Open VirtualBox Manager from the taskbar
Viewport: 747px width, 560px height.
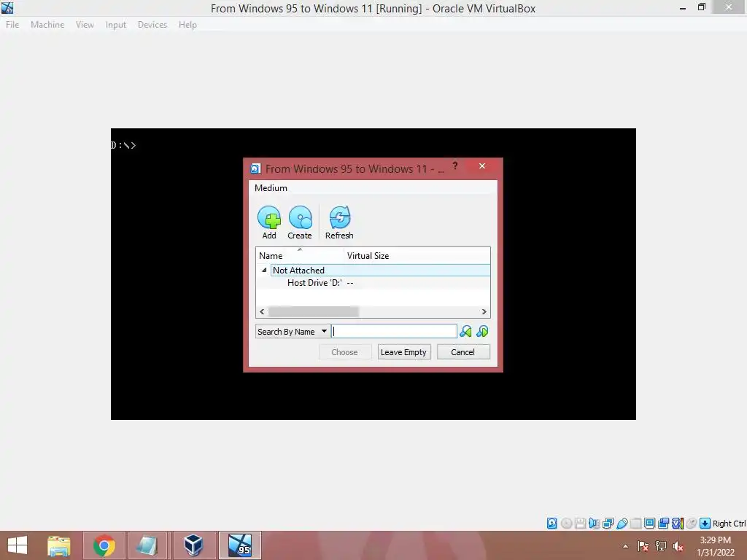194,545
